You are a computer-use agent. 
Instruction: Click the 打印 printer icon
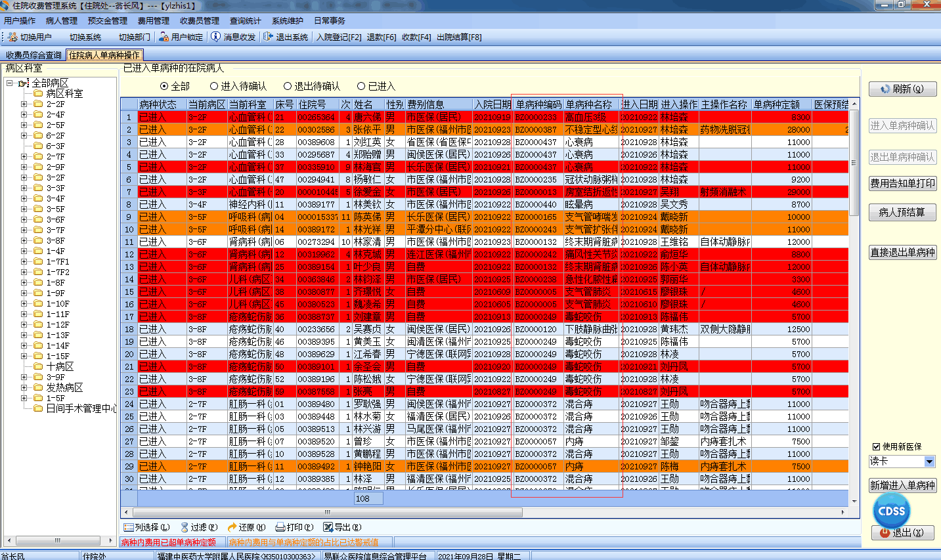[280, 527]
